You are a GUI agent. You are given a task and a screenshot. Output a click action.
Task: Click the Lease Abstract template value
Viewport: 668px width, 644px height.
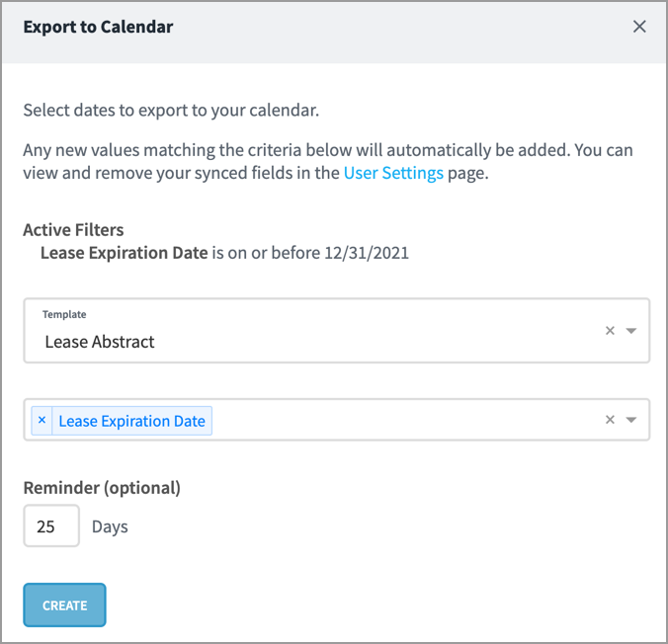100,342
